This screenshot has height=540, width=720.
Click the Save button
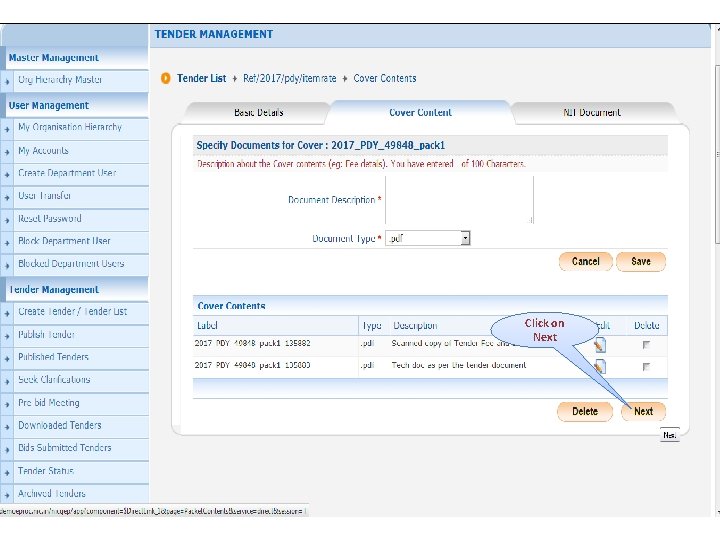pos(641,261)
